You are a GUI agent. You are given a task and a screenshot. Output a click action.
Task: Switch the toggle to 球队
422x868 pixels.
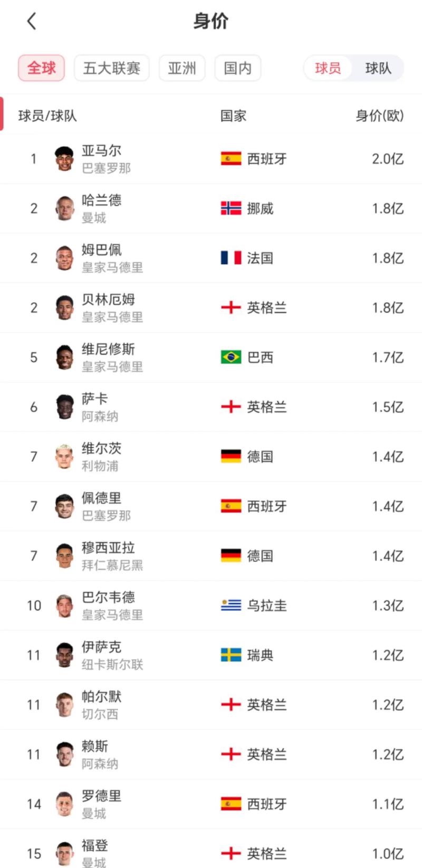[378, 68]
